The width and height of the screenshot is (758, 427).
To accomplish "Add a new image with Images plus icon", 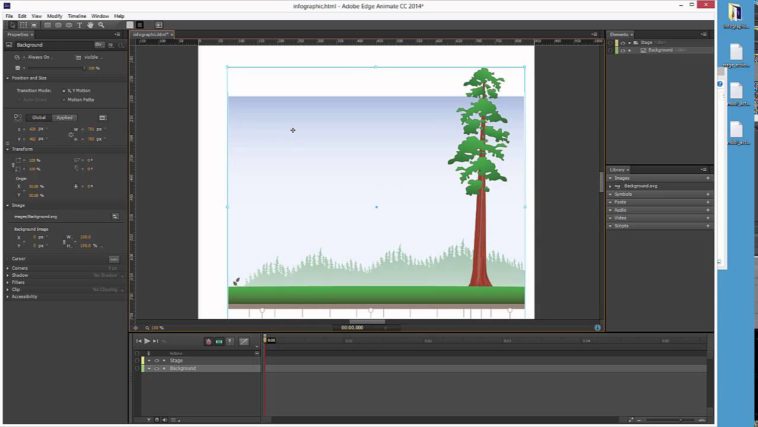I will pyautogui.click(x=707, y=178).
